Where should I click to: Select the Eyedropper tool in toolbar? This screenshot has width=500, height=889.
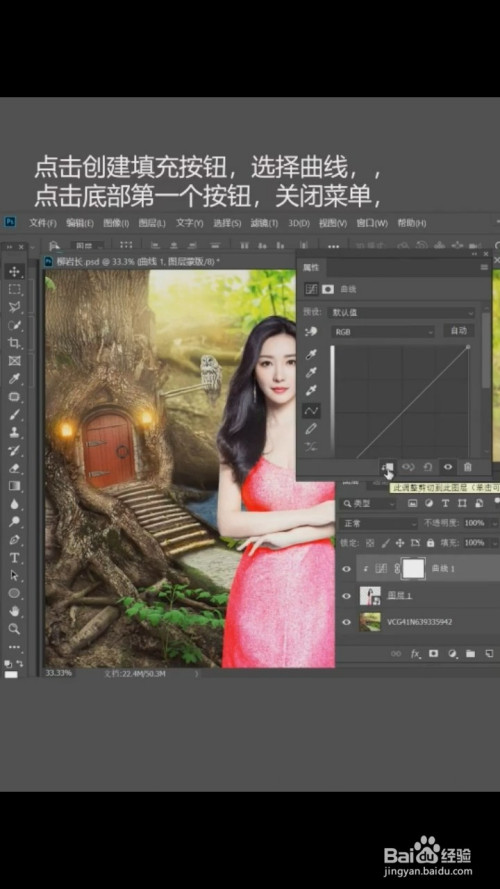click(14, 379)
